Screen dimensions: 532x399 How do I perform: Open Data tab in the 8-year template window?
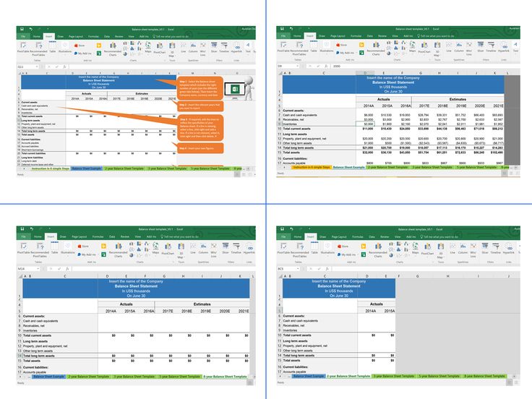pyautogui.click(x=112, y=236)
